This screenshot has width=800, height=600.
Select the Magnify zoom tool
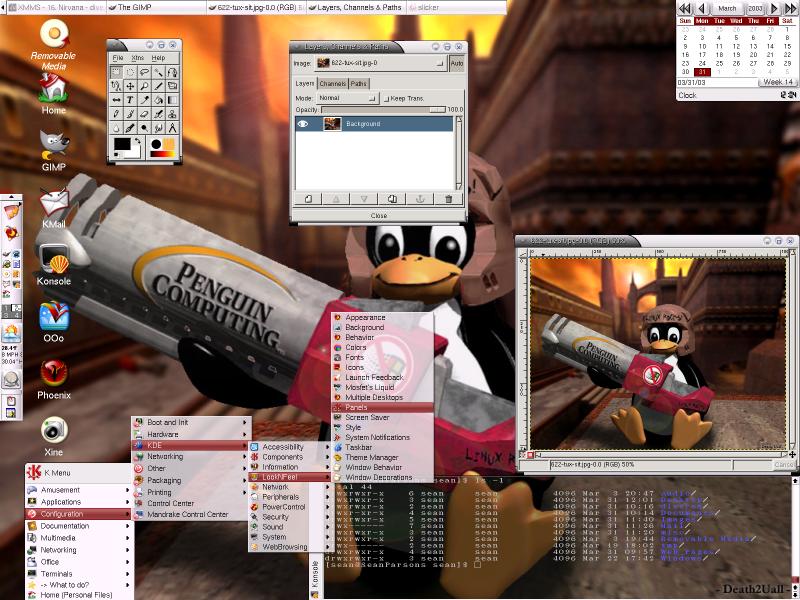[144, 86]
